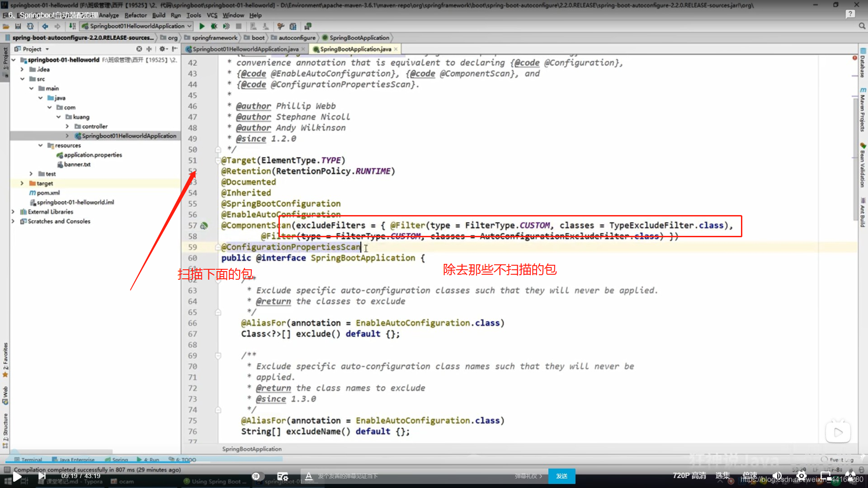Click the green Run application icon
Image resolution: width=868 pixels, height=488 pixels.
202,26
